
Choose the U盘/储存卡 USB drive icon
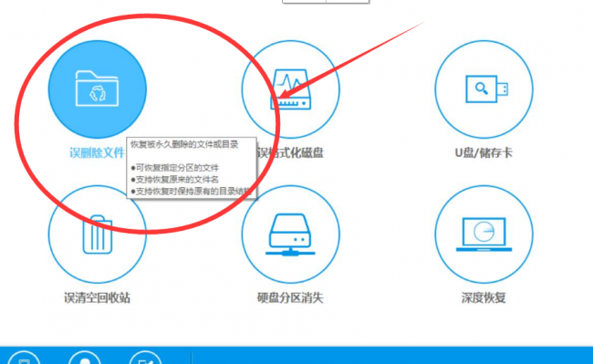point(484,89)
